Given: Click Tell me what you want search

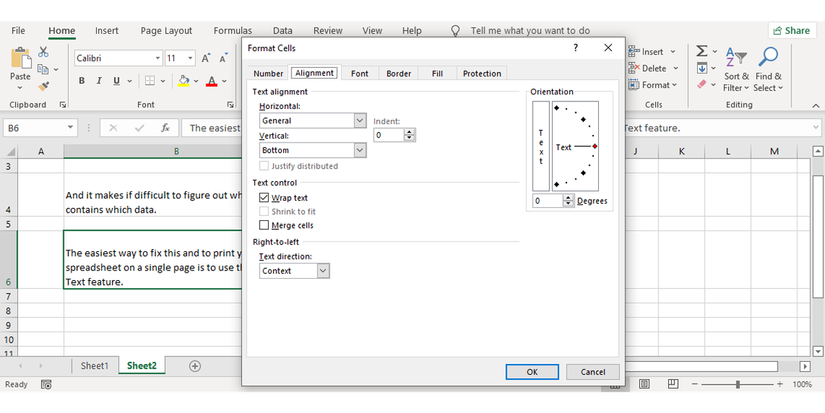Looking at the screenshot, I should [x=530, y=31].
